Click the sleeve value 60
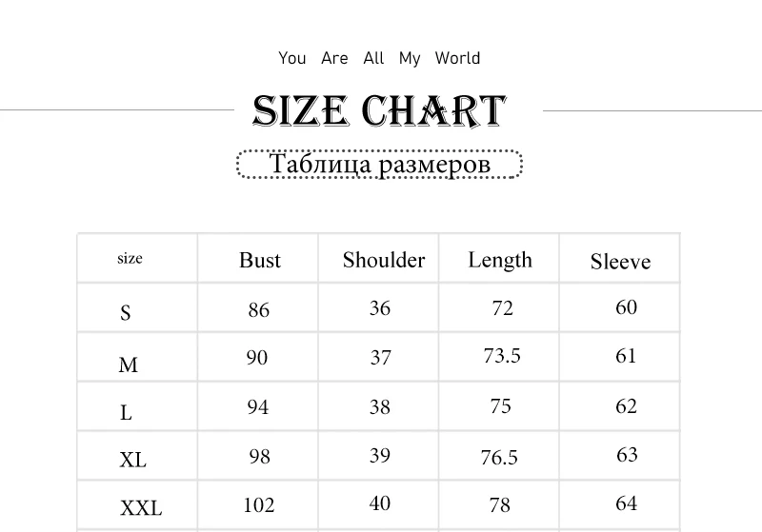This screenshot has height=532, width=762. (x=626, y=307)
